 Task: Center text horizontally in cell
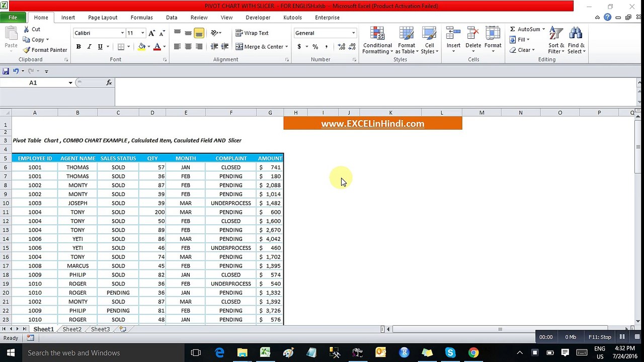coord(188,47)
